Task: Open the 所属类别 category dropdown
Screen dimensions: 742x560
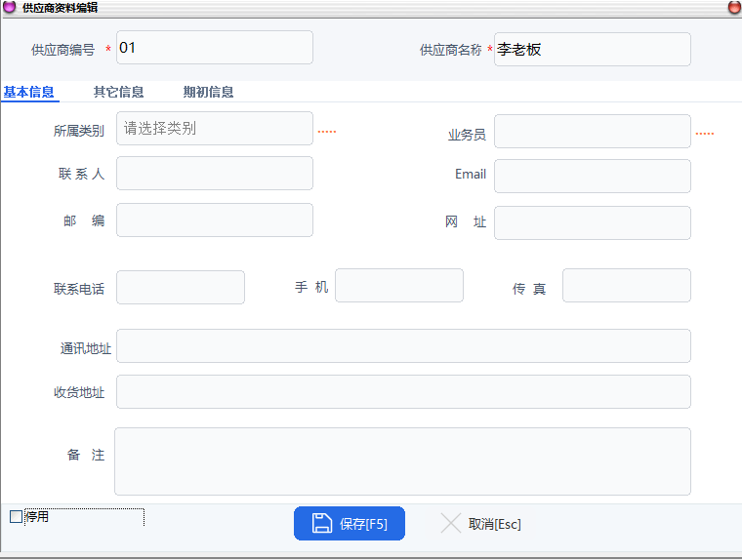Action: [x=214, y=128]
